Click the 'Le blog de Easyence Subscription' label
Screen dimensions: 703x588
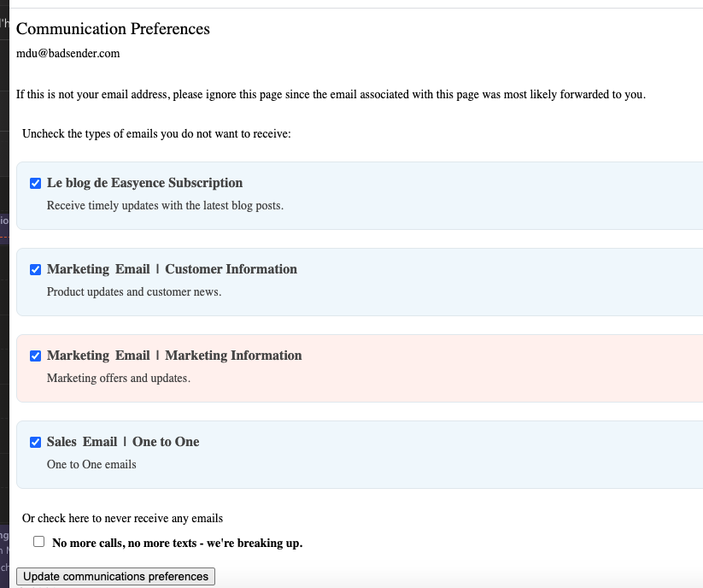(x=144, y=183)
